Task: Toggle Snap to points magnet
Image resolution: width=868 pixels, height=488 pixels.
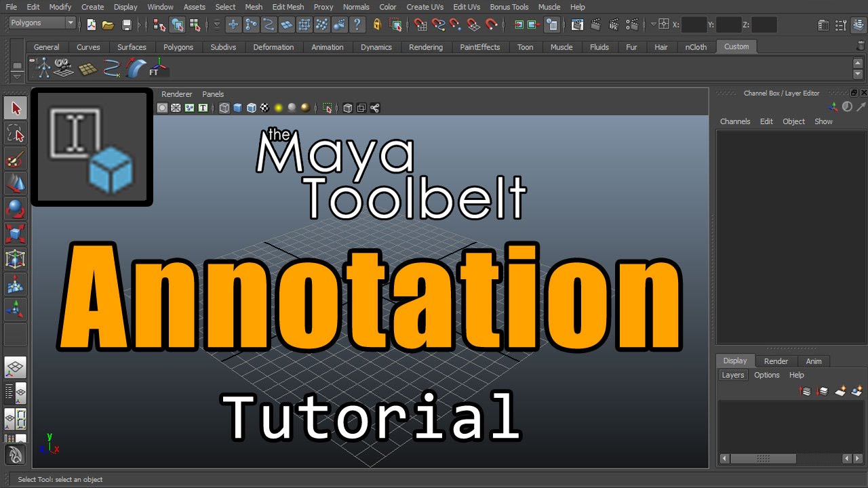Action: point(456,25)
